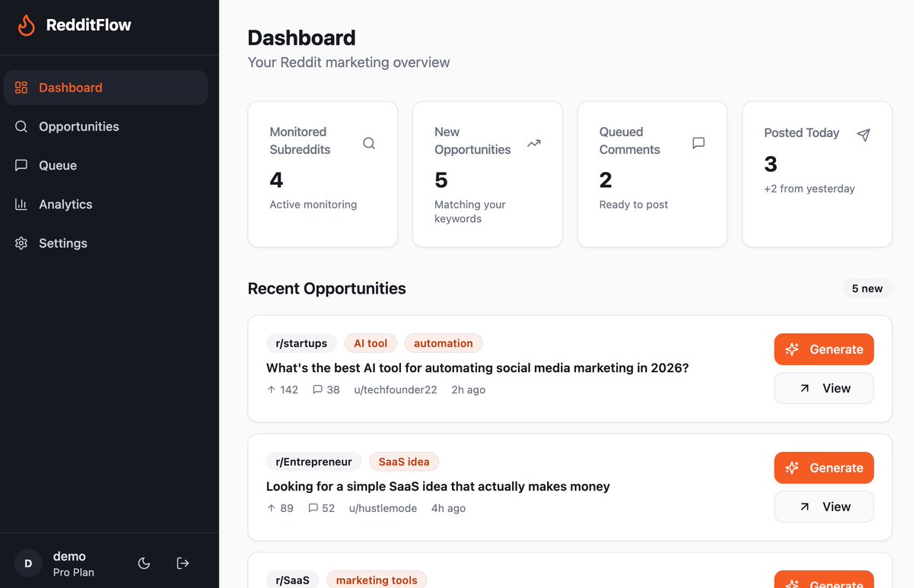Click the '4h ago' timestamp
The width and height of the screenshot is (913, 588).
pyautogui.click(x=448, y=508)
